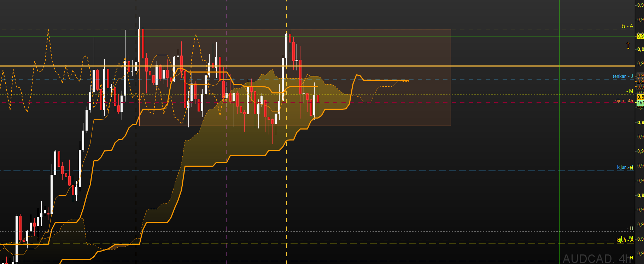The height and width of the screenshot is (264, 644).
Task: Select the blue "kijun - H" label
Action: (x=625, y=167)
